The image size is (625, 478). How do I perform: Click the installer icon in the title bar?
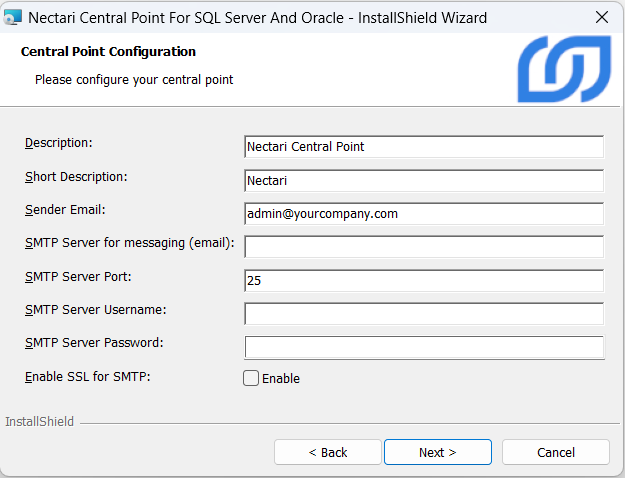coord(14,18)
